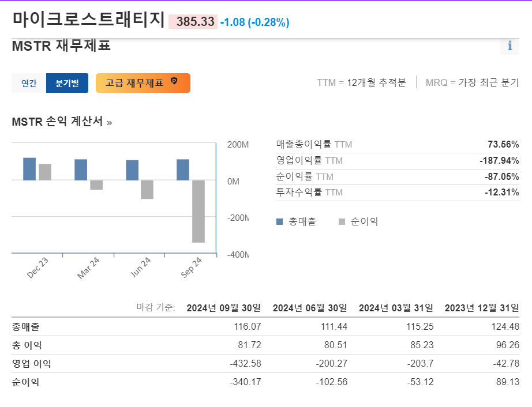532x407 pixels.
Task: Select the 분기별 tab
Action: click(x=67, y=83)
